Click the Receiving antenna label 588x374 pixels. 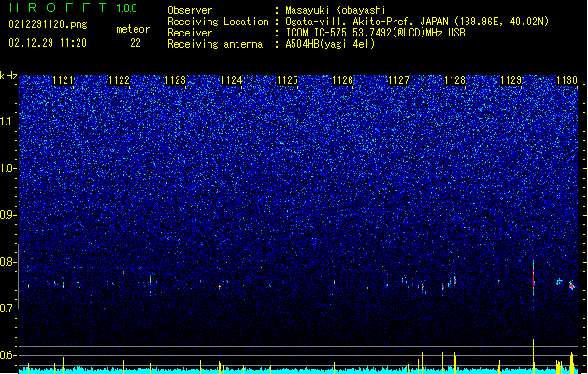click(x=215, y=44)
